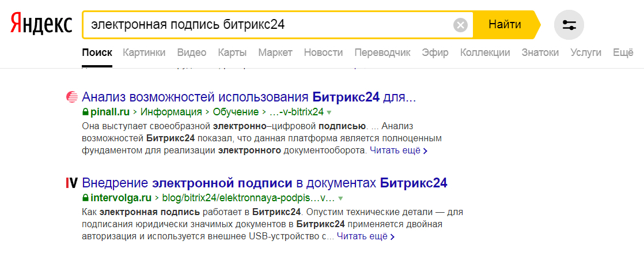644x256 pixels.
Task: Click the Яндекс logo
Action: [x=41, y=25]
